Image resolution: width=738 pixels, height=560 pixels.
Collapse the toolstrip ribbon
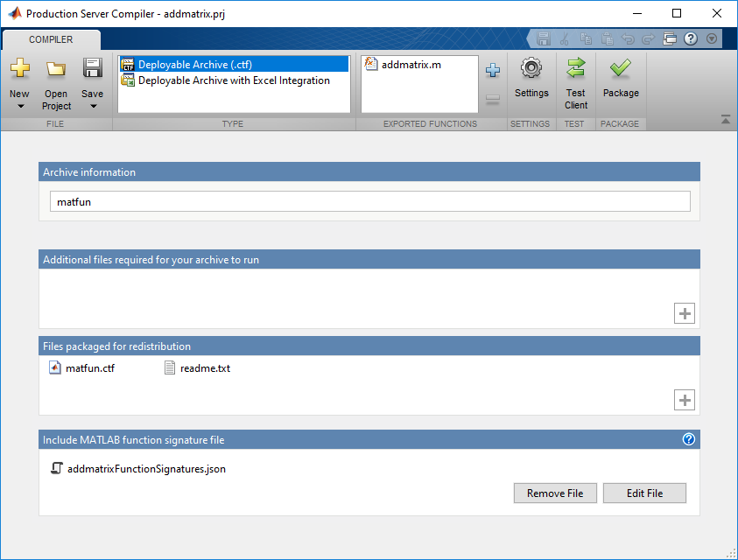click(725, 119)
